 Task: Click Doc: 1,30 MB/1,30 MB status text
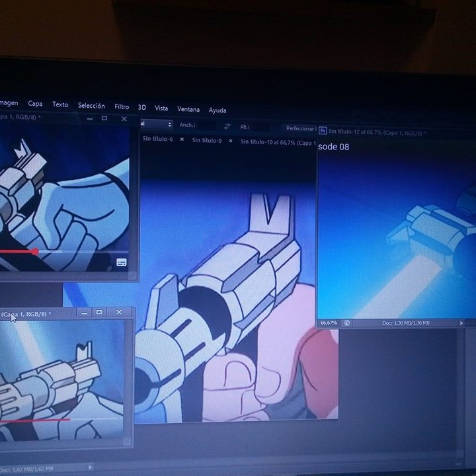coord(406,323)
